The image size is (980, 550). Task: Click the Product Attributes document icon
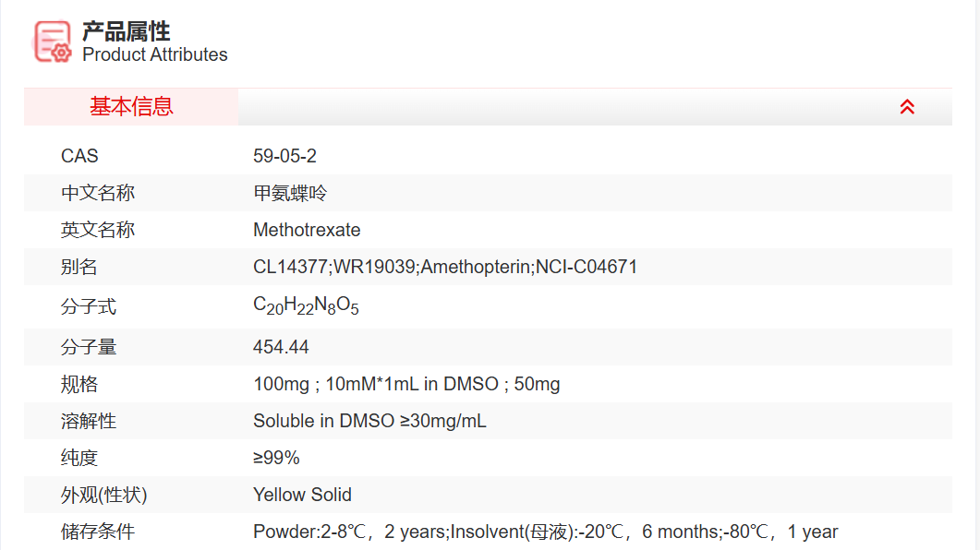pyautogui.click(x=53, y=42)
